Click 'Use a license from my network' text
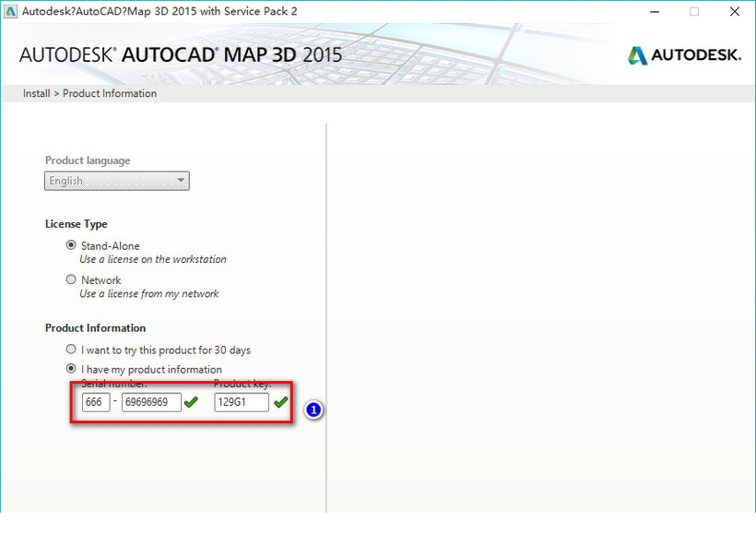 pyautogui.click(x=149, y=293)
